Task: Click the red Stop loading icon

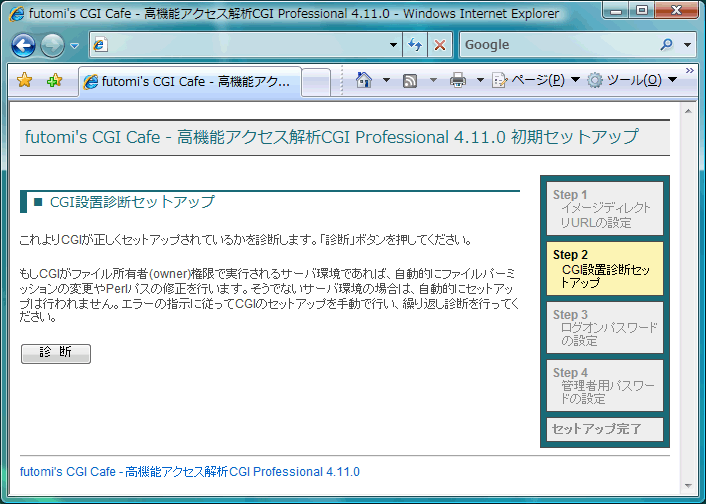Action: tap(440, 45)
